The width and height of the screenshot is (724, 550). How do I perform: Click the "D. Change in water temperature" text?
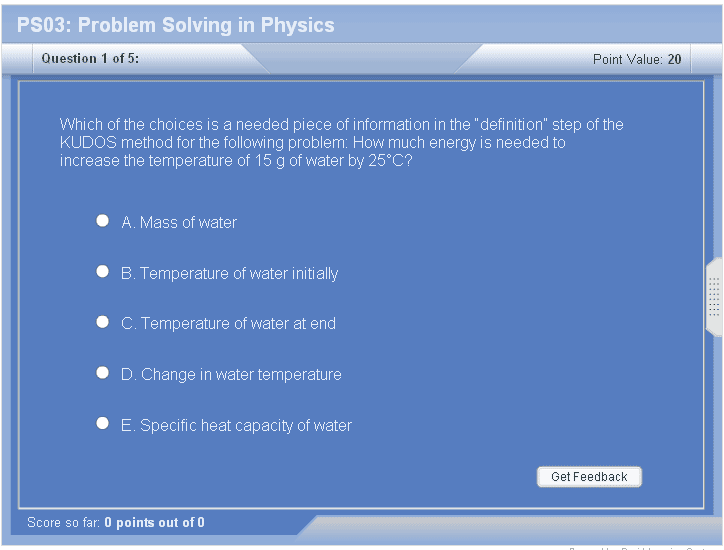pyautogui.click(x=231, y=374)
